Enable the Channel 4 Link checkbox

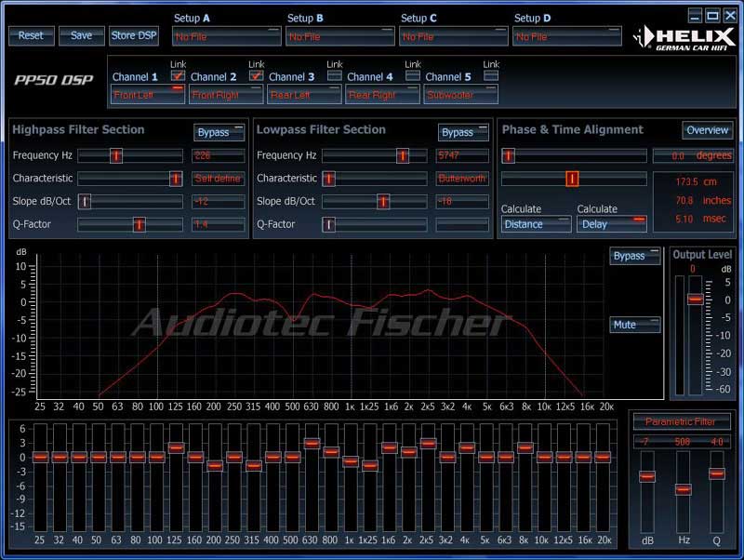[x=413, y=75]
